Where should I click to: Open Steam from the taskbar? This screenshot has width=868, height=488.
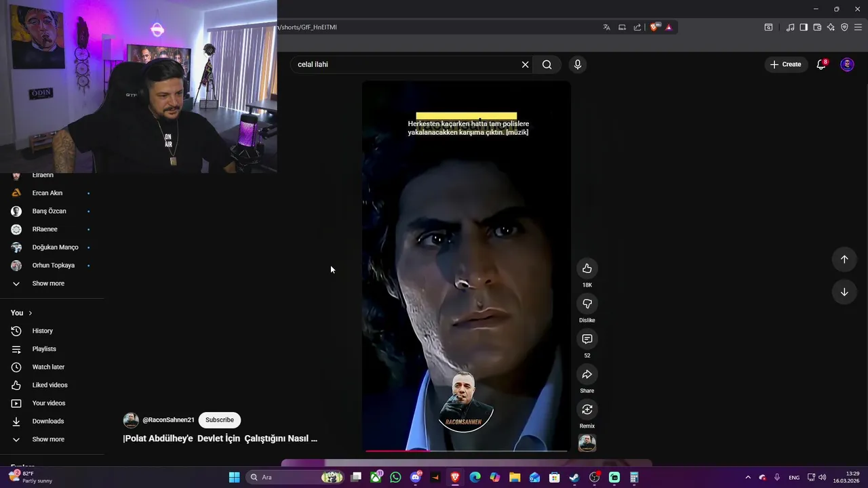click(574, 477)
